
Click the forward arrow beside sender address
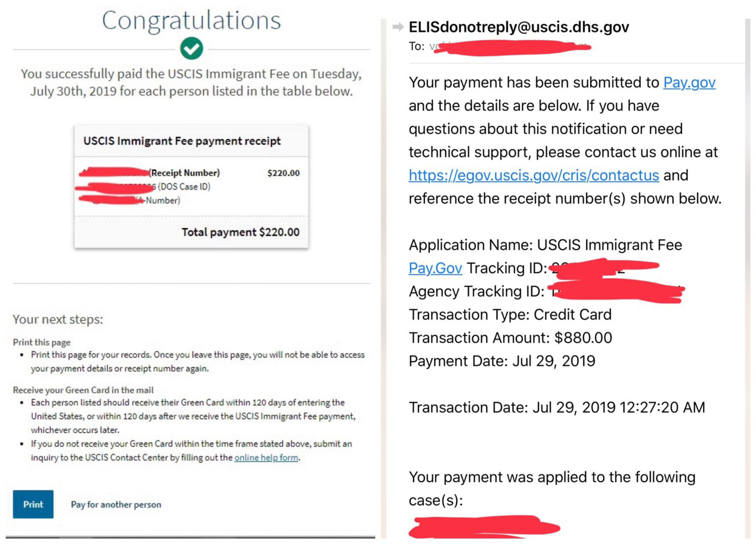(x=398, y=27)
